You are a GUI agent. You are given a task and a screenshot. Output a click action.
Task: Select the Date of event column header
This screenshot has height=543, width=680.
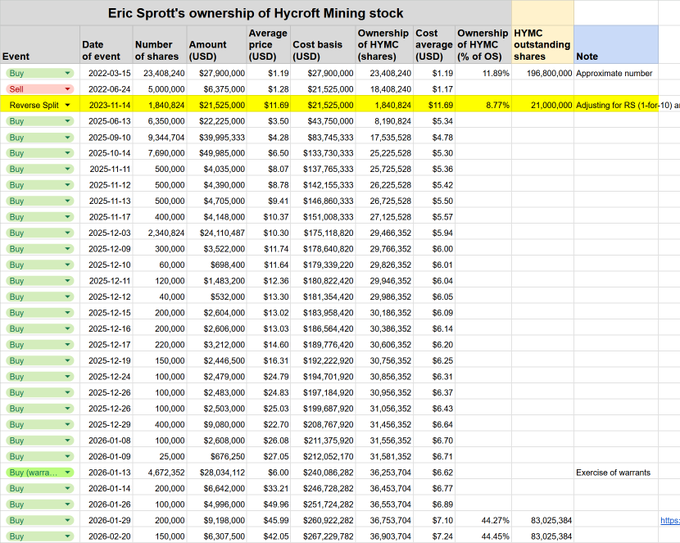(x=106, y=45)
